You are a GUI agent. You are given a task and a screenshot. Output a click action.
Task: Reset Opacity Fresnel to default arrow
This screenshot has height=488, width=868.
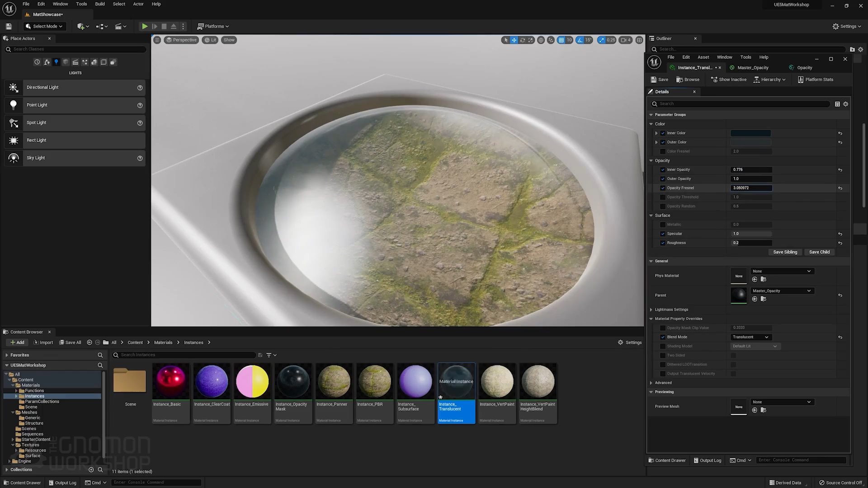(x=840, y=188)
